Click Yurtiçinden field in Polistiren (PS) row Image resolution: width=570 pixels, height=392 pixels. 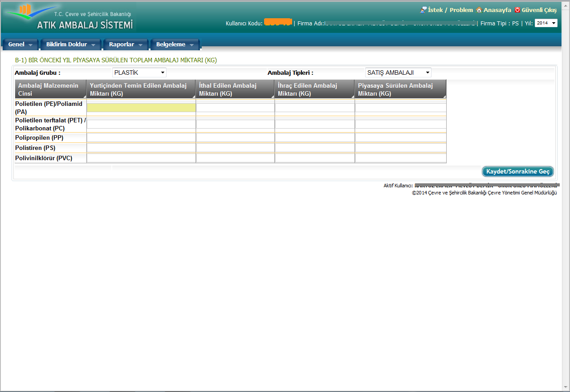141,148
